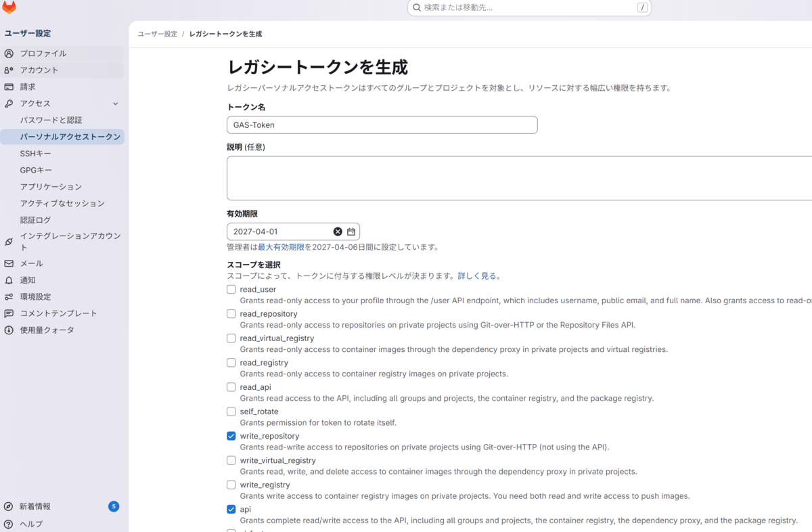Click the スコープを選択 heading

[254, 265]
